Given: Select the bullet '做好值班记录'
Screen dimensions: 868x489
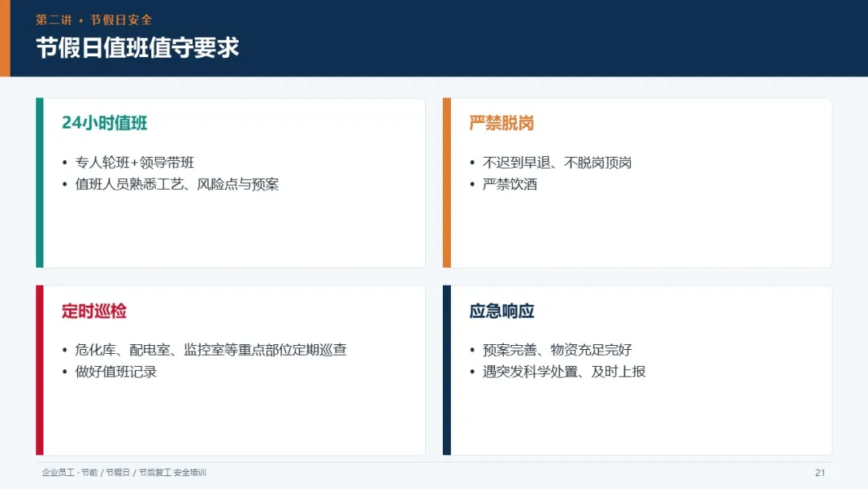Looking at the screenshot, I should coord(117,372).
